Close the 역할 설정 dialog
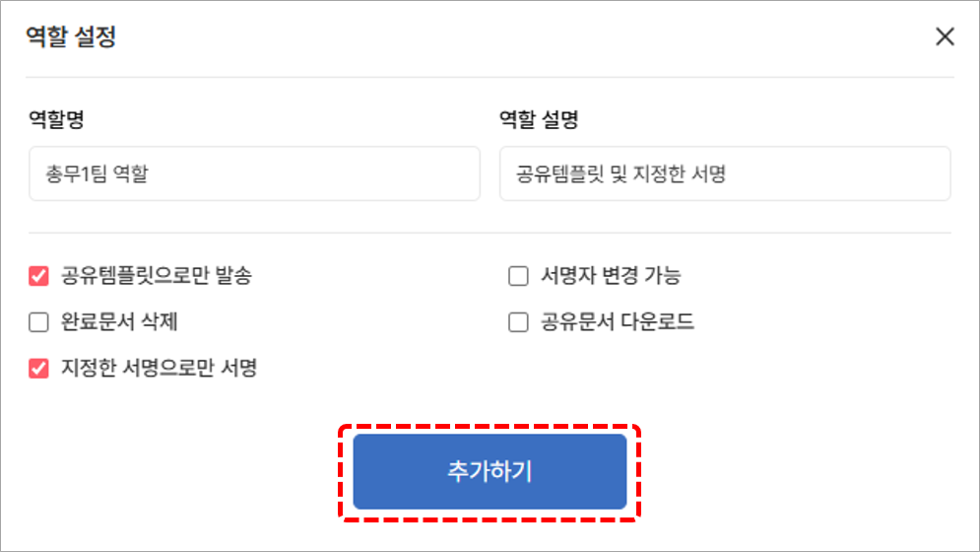This screenshot has height=552, width=980. (x=945, y=37)
